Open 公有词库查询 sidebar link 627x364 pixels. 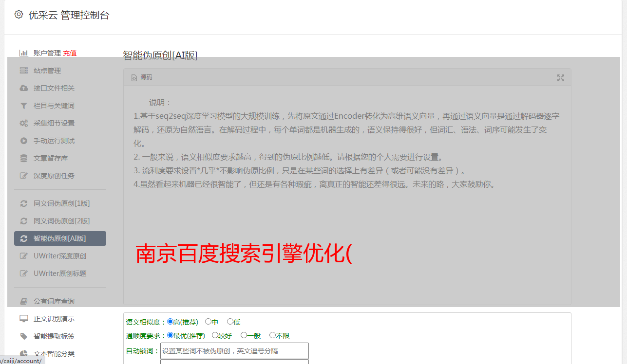pyautogui.click(x=54, y=301)
